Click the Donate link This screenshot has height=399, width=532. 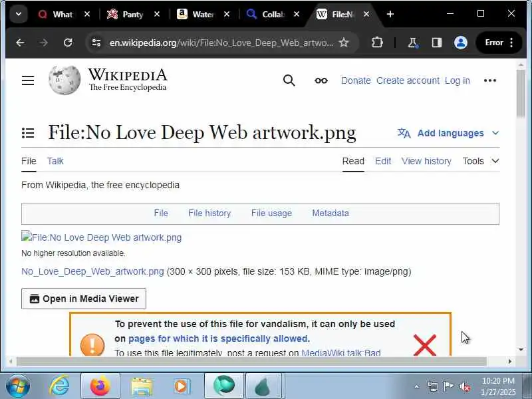point(356,80)
